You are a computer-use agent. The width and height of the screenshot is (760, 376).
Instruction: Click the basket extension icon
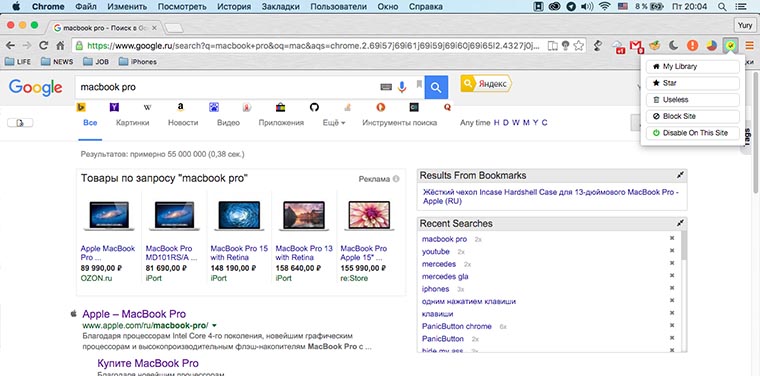pyautogui.click(x=655, y=46)
